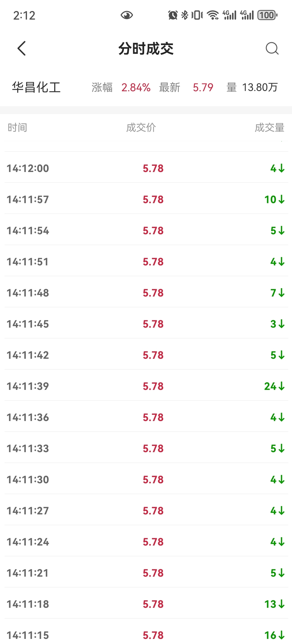Tap the down arrow at 14:11:57
This screenshot has width=292, height=644.
(x=282, y=199)
